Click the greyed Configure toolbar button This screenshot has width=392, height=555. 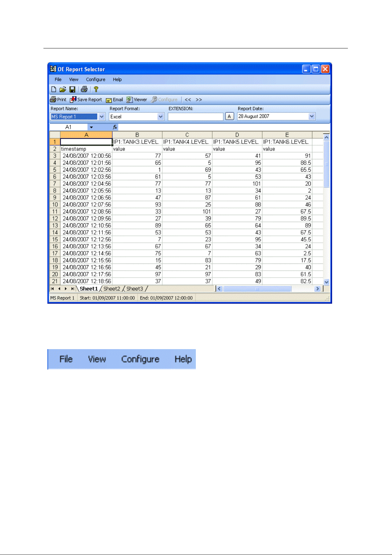point(164,99)
